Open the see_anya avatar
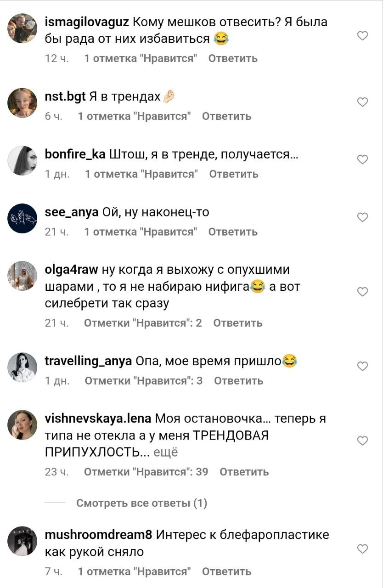Viewport: 383px width, 588px height. (x=23, y=218)
